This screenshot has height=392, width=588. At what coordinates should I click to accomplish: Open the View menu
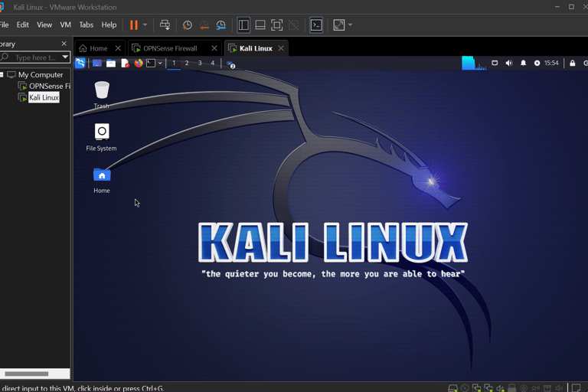(44, 24)
